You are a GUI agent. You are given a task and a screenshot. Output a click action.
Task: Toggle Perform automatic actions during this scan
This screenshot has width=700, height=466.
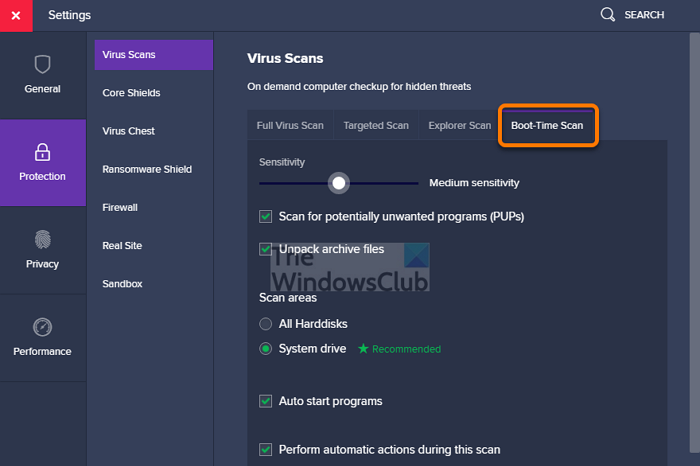tap(266, 449)
